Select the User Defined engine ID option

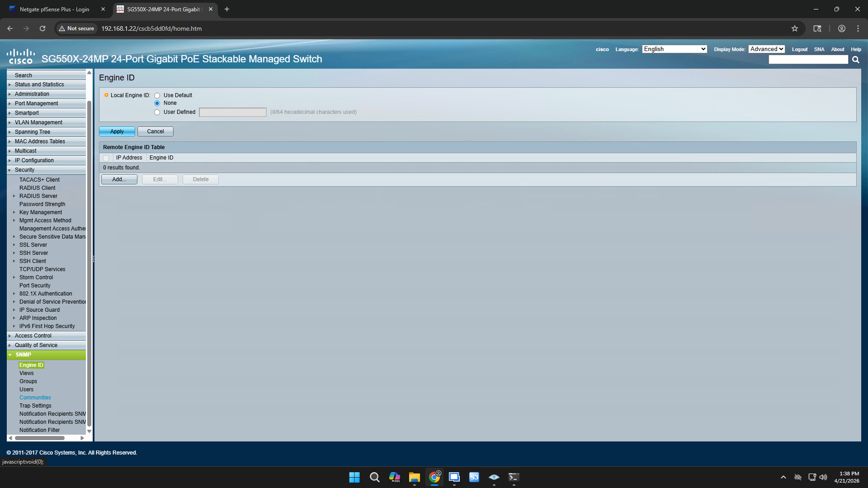[157, 112]
